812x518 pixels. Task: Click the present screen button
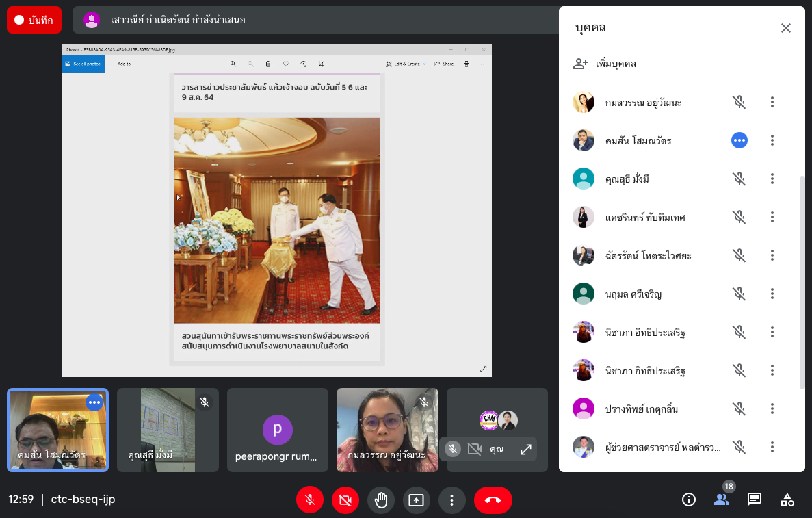[416, 500]
